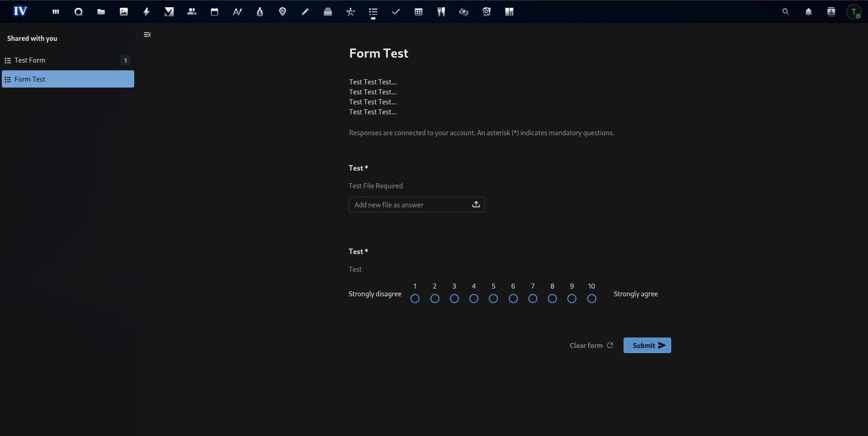The width and height of the screenshot is (868, 436).
Task: Open notifications bell menu
Action: pyautogui.click(x=809, y=12)
